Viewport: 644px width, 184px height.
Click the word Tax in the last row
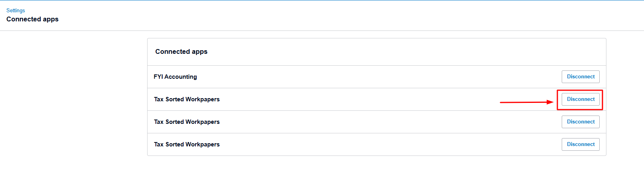159,144
